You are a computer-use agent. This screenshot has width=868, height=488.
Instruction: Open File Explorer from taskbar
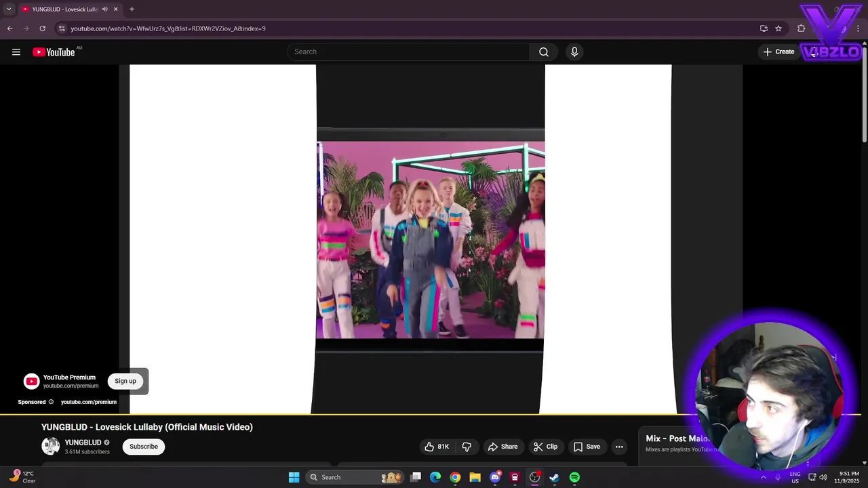pyautogui.click(x=475, y=477)
